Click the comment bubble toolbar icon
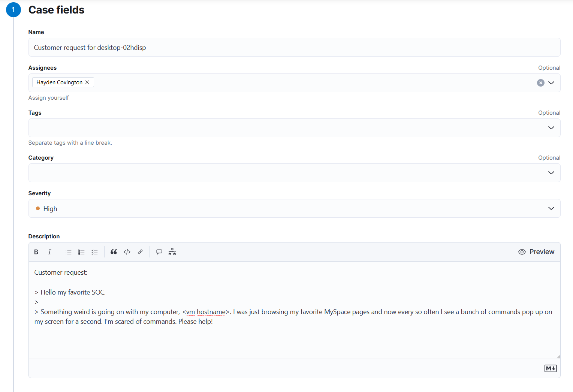 point(159,252)
